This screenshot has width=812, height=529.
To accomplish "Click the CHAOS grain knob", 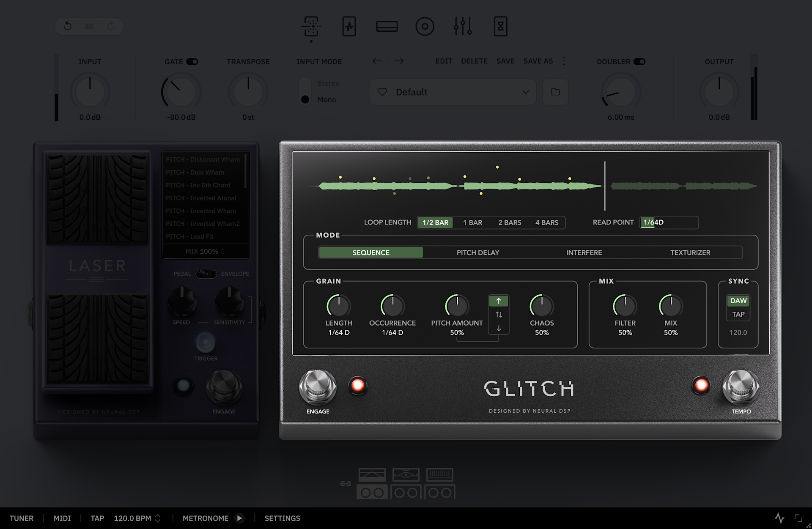I will (542, 306).
